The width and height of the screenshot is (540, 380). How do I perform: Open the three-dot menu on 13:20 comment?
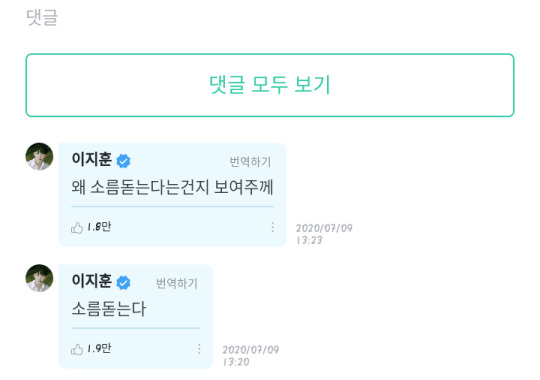pos(199,349)
